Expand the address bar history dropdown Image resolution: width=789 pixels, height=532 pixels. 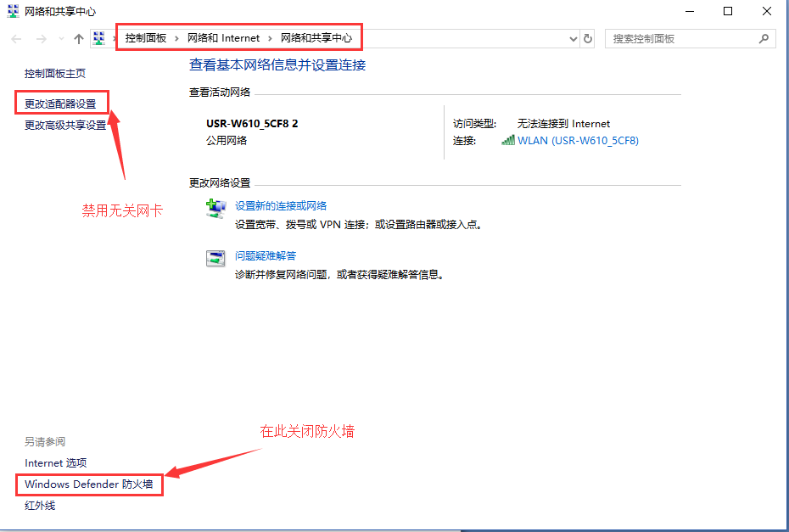[x=574, y=39]
